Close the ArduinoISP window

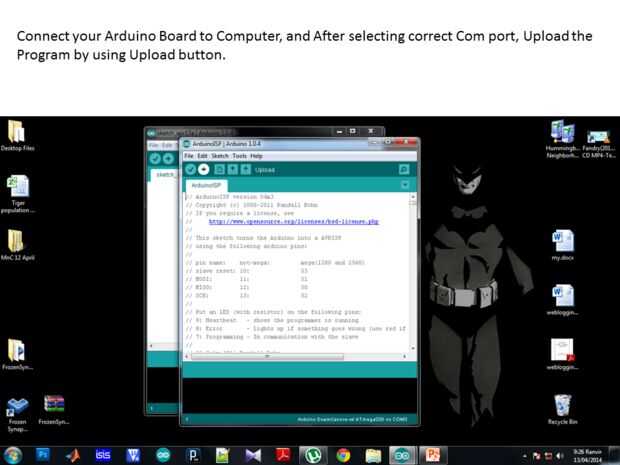pyautogui.click(x=405, y=142)
